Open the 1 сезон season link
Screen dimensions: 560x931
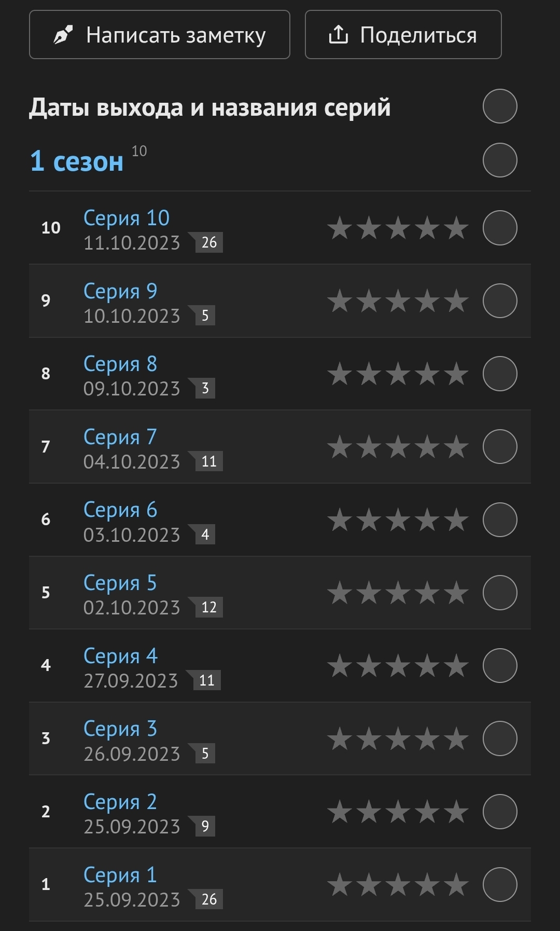click(77, 161)
